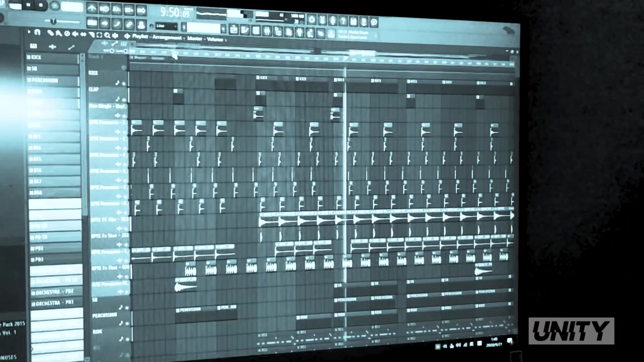Open the Playlist view icon
Screen dimensions: 644x362
[x=234, y=30]
